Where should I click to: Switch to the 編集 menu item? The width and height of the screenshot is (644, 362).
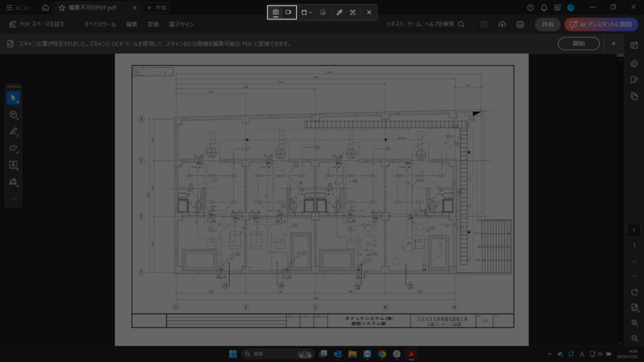[132, 25]
